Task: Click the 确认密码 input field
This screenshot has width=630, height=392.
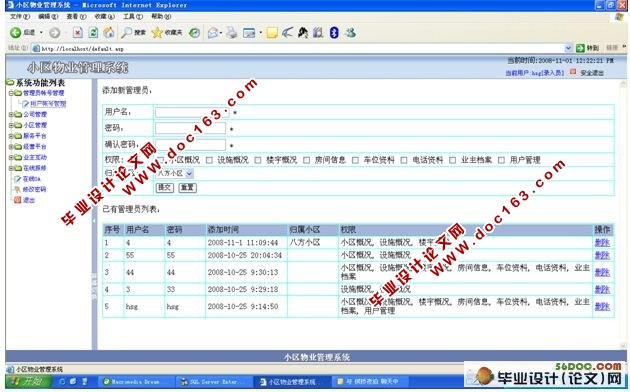Action: click(x=190, y=144)
